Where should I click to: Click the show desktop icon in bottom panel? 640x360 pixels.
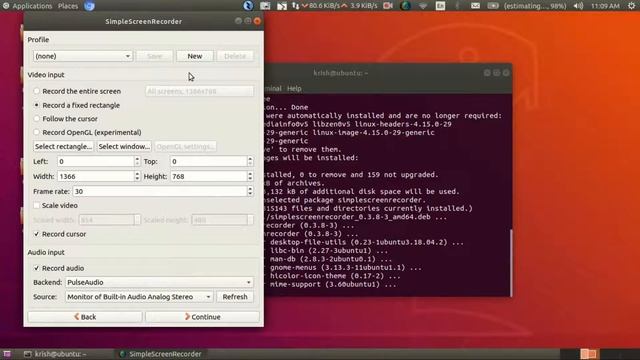coord(7,354)
